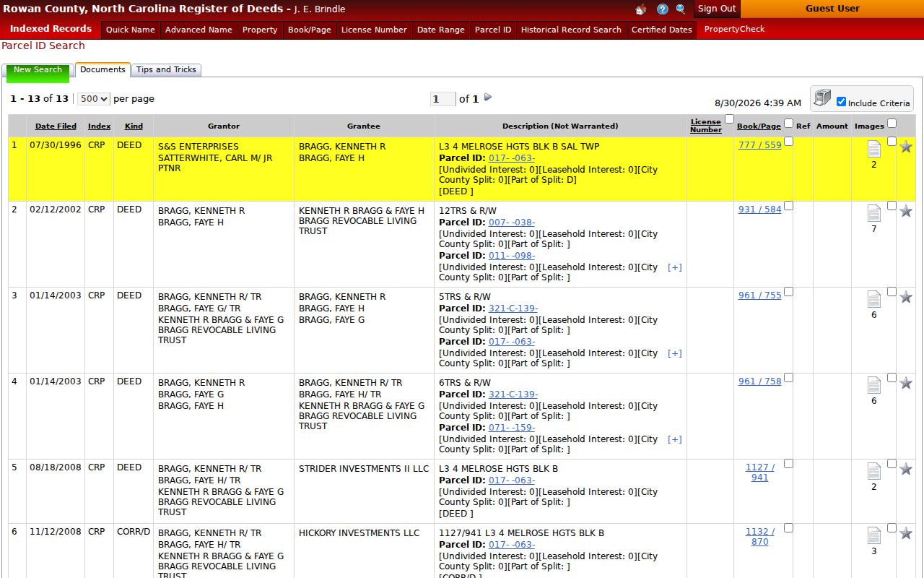The image size is (924, 578).
Task: Star the 02/12/2002 deed record
Action: (906, 212)
